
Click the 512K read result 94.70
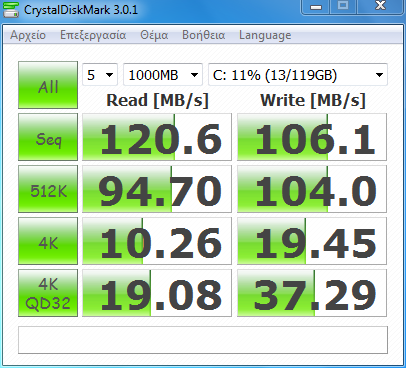click(x=157, y=189)
